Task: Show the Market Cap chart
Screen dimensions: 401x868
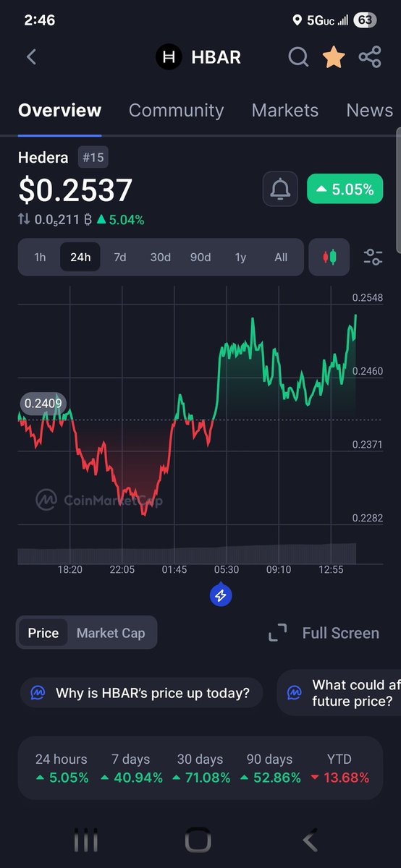Action: (111, 633)
